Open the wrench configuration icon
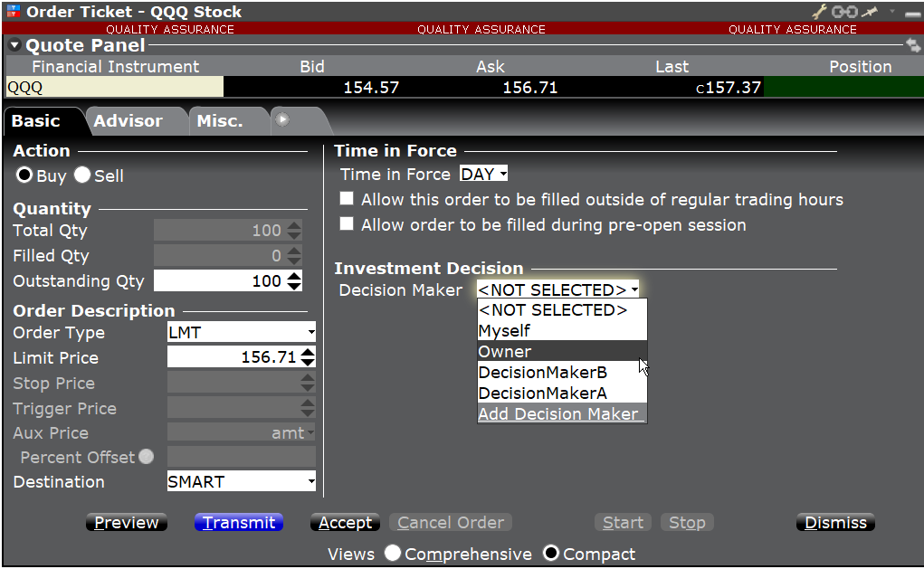 tap(820, 12)
